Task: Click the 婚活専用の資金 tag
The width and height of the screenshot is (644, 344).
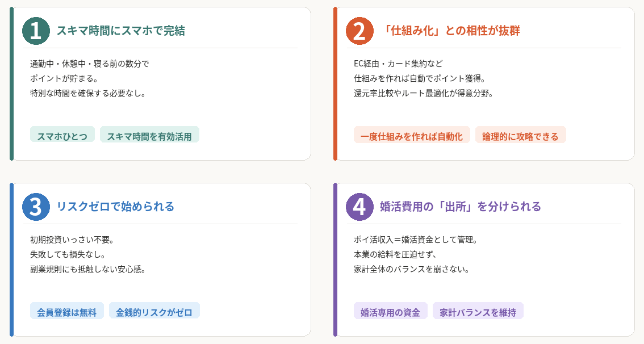Action: (390, 312)
